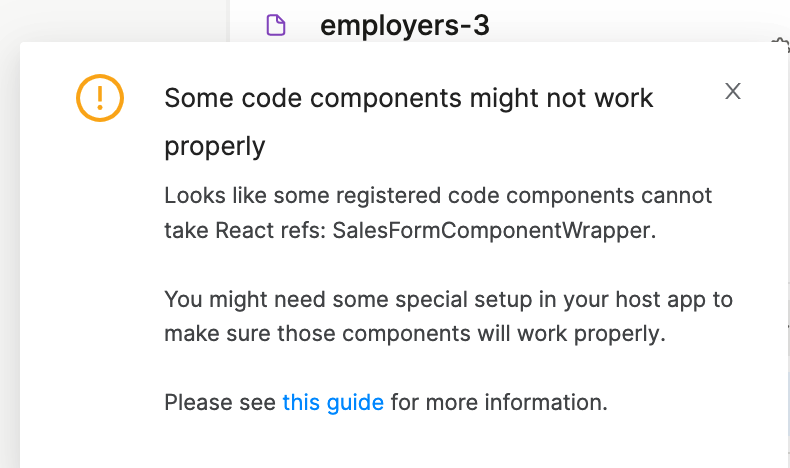Click the SalesFormComponentWrapper component name text
Screen dimensions: 790x468
tap(494, 230)
